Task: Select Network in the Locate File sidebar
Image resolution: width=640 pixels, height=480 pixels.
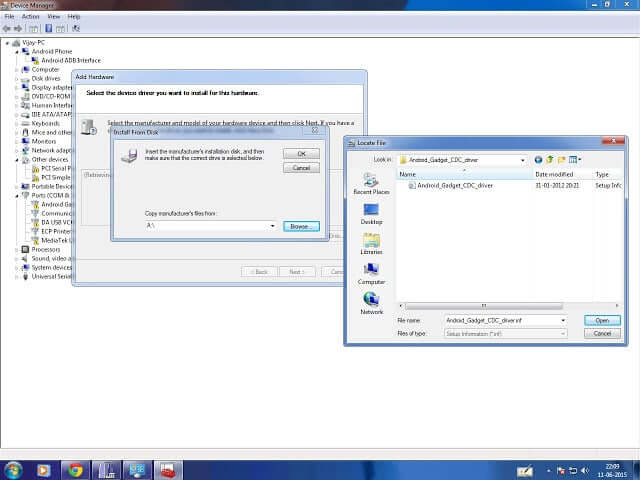Action: pyautogui.click(x=371, y=304)
